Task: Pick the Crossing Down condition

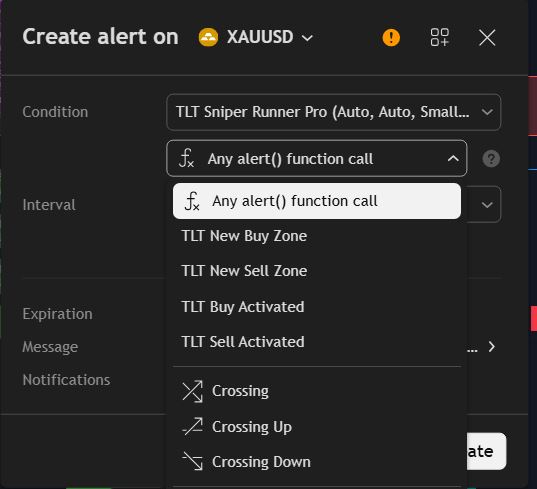Action: click(x=316, y=462)
